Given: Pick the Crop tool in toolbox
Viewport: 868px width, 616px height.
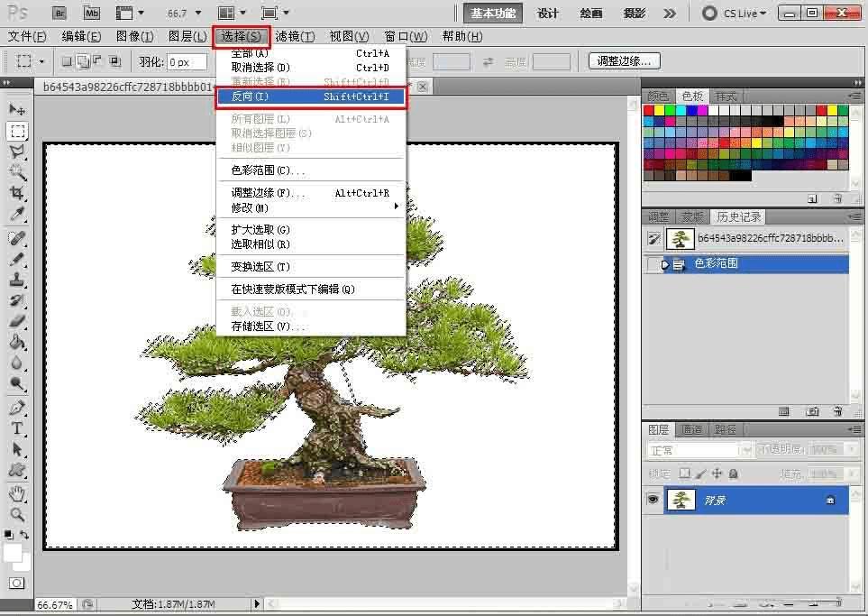Looking at the screenshot, I should [17, 193].
